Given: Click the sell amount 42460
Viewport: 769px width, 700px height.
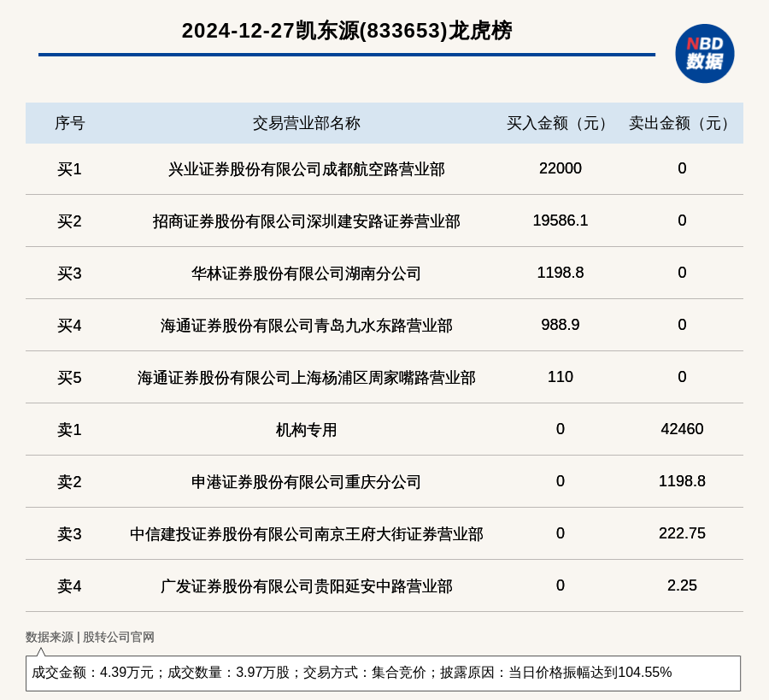Looking at the screenshot, I should 682,429.
